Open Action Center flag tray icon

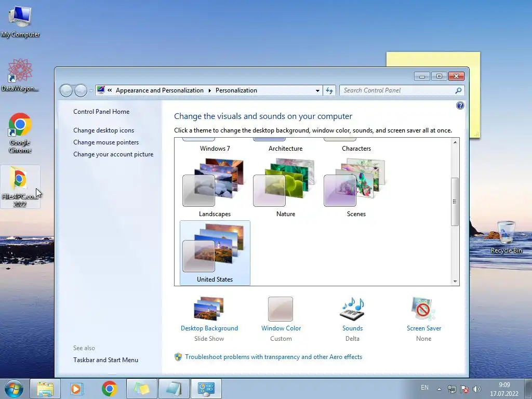(464, 389)
